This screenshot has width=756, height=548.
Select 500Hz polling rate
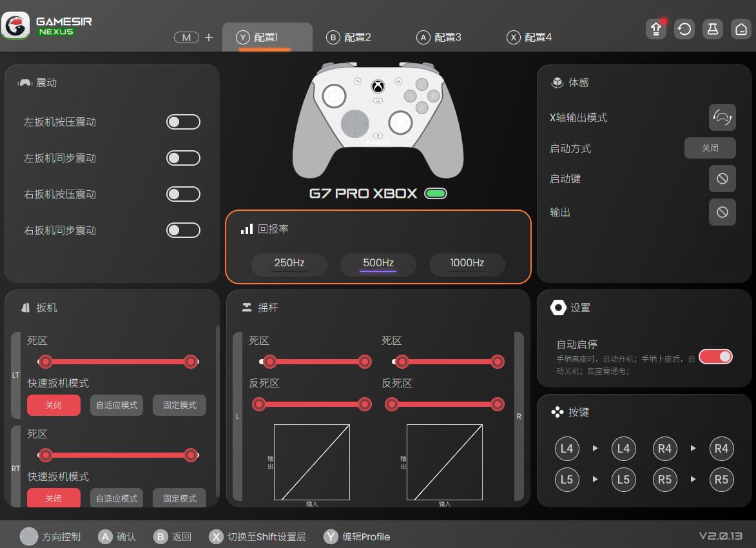click(x=378, y=264)
